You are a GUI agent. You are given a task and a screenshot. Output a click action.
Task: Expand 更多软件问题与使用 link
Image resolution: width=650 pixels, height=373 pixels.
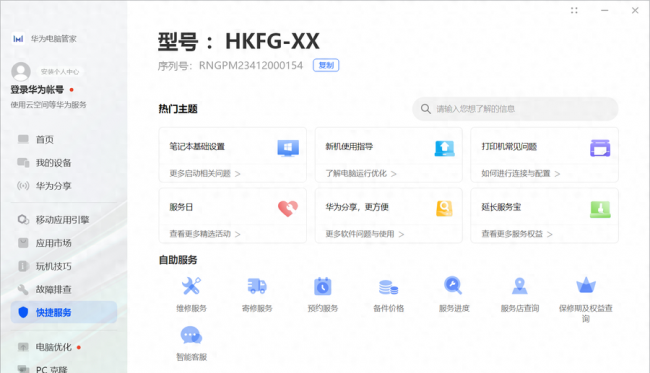[x=365, y=234]
